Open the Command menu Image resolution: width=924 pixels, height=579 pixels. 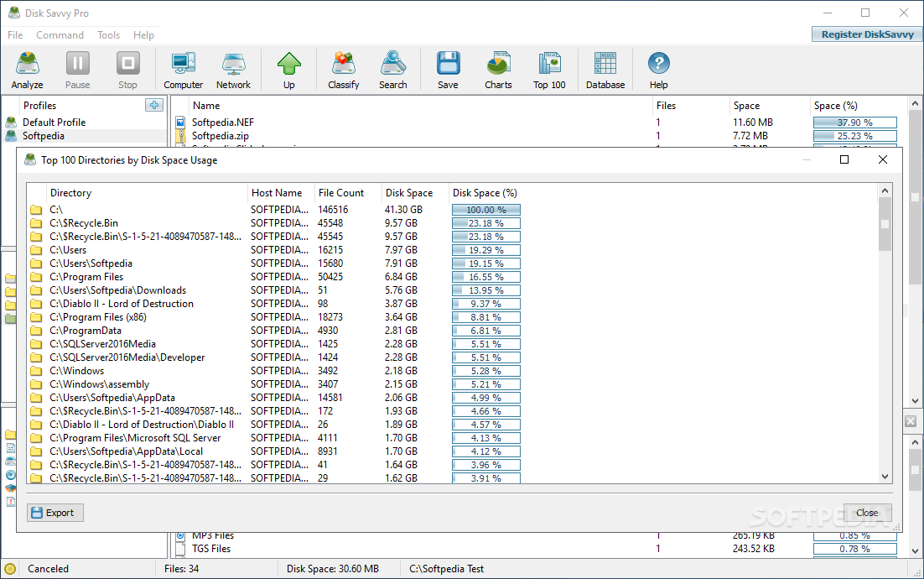pos(60,35)
